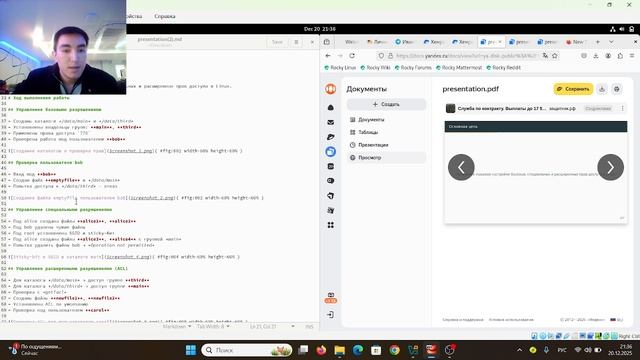Open the Firefox icon in Windows taskbar
640x360 pixels.
pyautogui.click(x=321, y=350)
